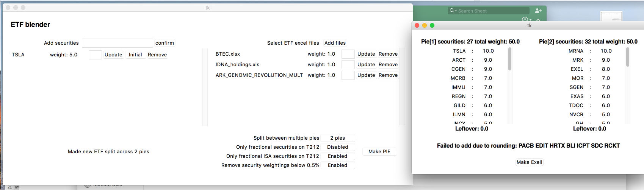
Task: Remove the TSLA security
Action: pyautogui.click(x=157, y=55)
